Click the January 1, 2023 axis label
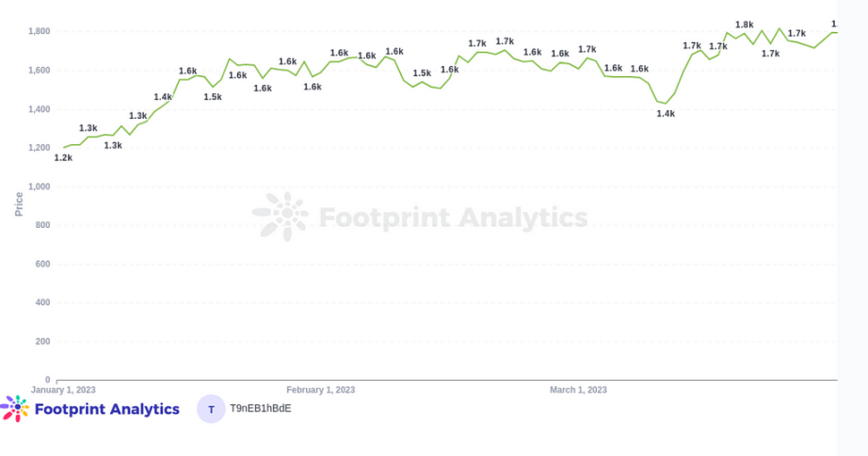This screenshot has width=868, height=456. tap(63, 390)
